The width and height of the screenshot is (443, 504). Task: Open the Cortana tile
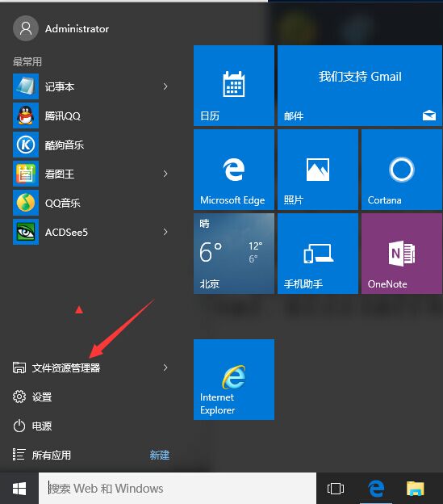402,170
